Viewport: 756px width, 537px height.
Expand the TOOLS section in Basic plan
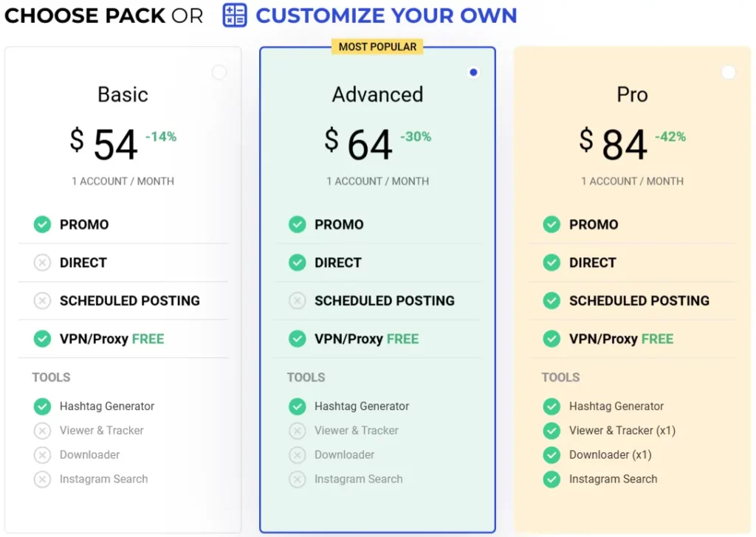[x=51, y=377]
